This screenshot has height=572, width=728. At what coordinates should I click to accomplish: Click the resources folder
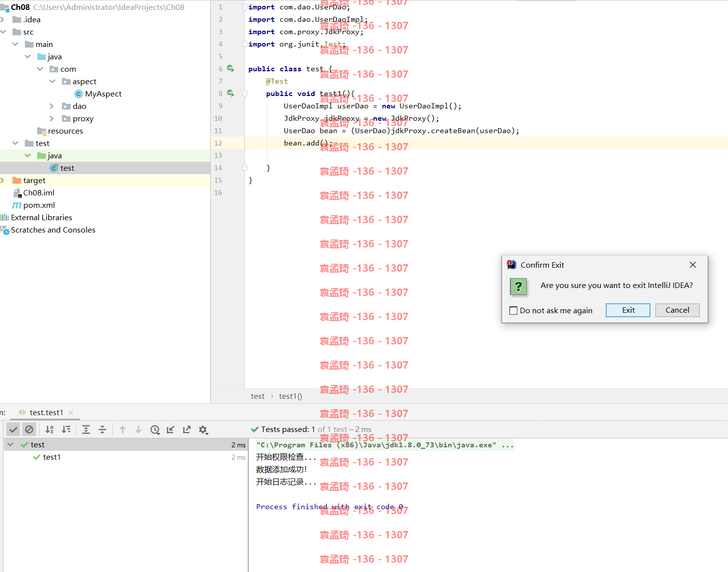pos(65,131)
